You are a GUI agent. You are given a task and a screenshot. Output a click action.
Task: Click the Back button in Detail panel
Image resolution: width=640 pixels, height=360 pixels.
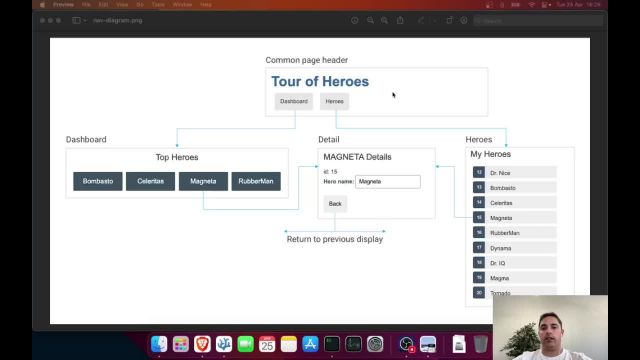pyautogui.click(x=335, y=204)
